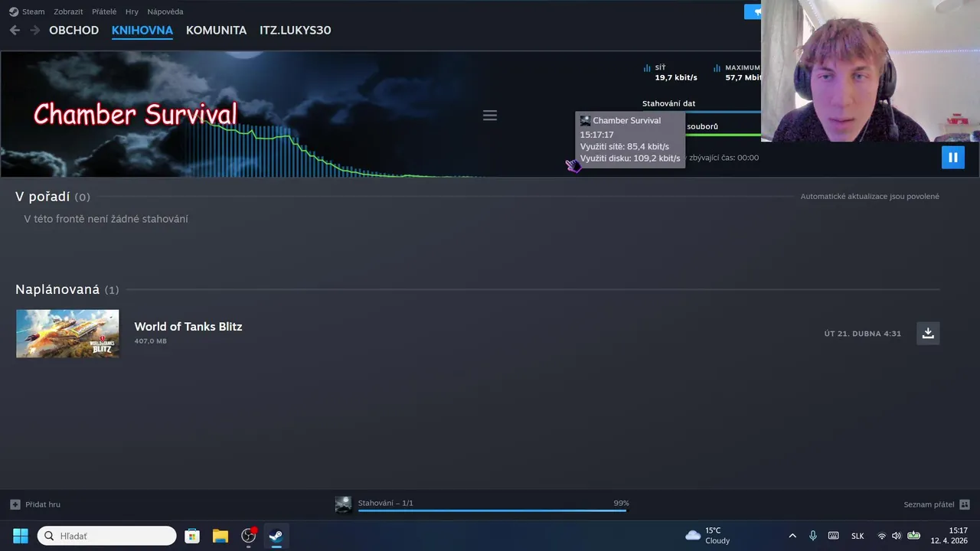Open Wi-Fi network settings in the tray
Viewport: 980px width, 551px height.
click(882, 536)
